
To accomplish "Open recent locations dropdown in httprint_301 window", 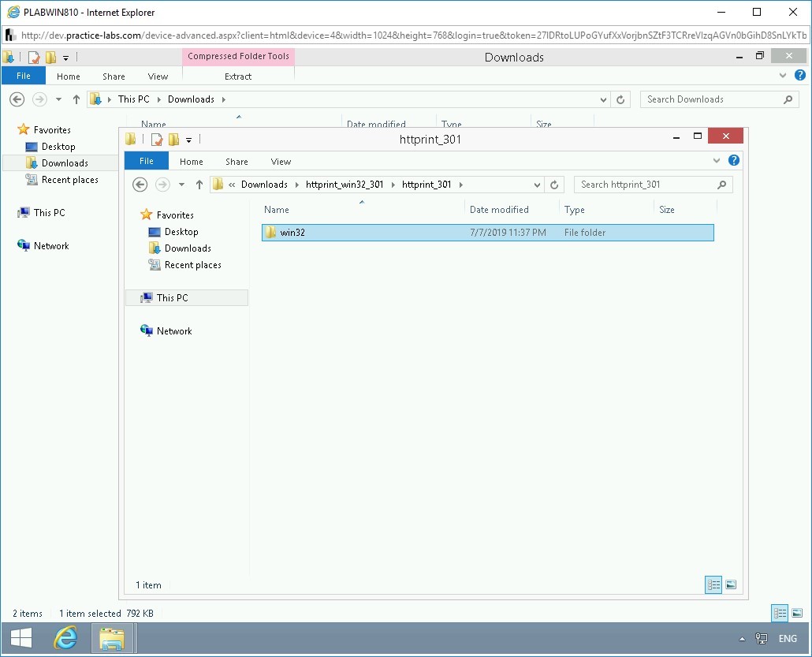I will click(x=181, y=185).
